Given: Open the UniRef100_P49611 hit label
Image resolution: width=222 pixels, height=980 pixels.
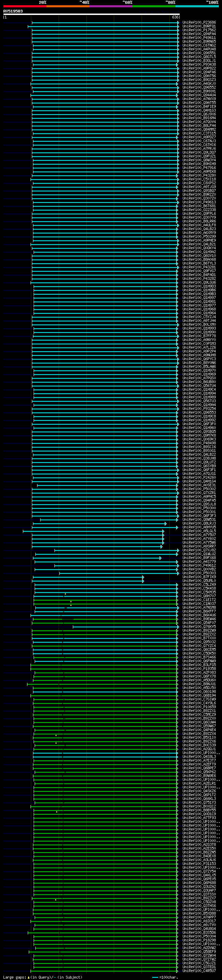Looking at the screenshot, I should click(199, 38).
